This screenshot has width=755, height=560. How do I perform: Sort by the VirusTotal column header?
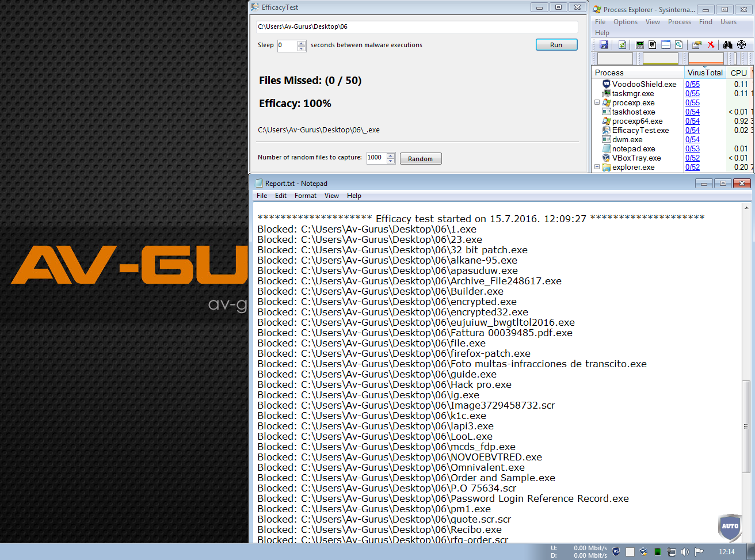705,73
